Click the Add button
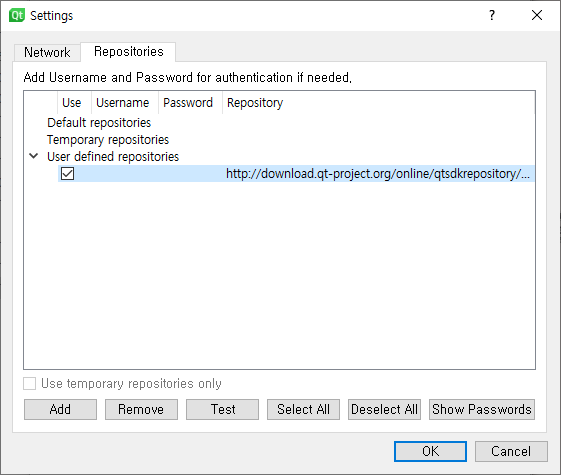The width and height of the screenshot is (561, 475). pyautogui.click(x=60, y=409)
